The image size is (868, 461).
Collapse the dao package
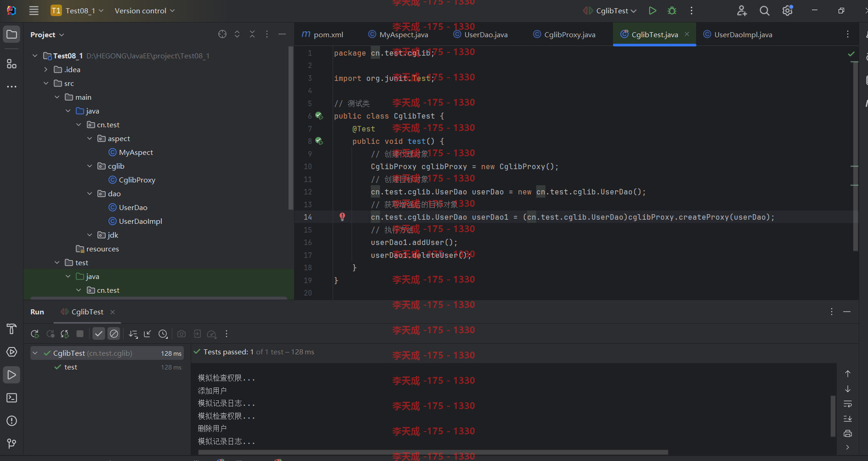[90, 194]
